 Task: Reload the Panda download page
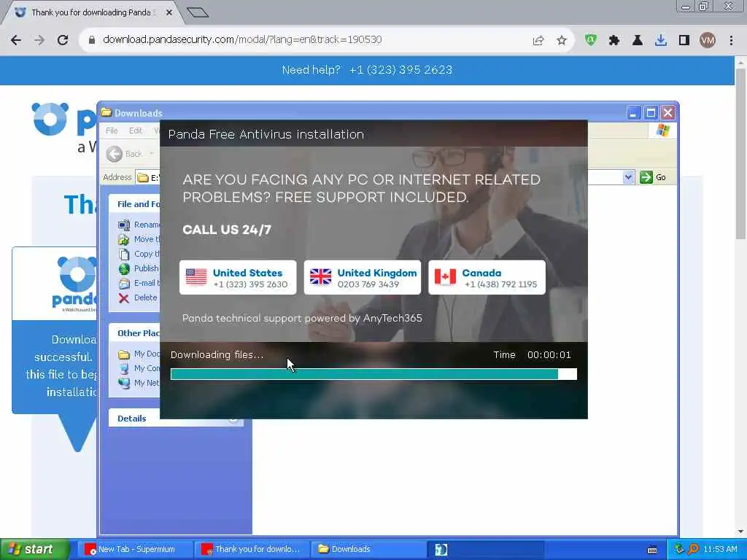pos(63,40)
